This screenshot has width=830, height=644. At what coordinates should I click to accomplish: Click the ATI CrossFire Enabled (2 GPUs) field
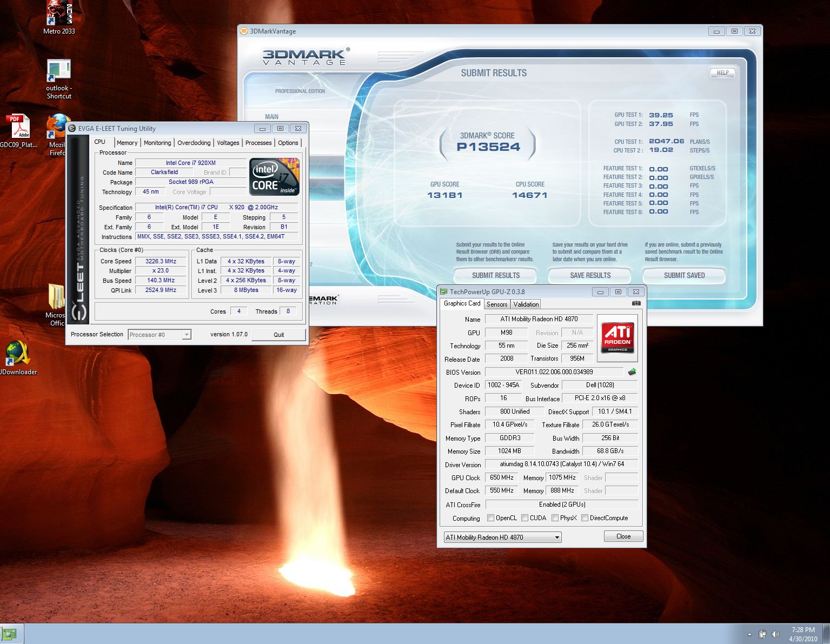(x=562, y=504)
